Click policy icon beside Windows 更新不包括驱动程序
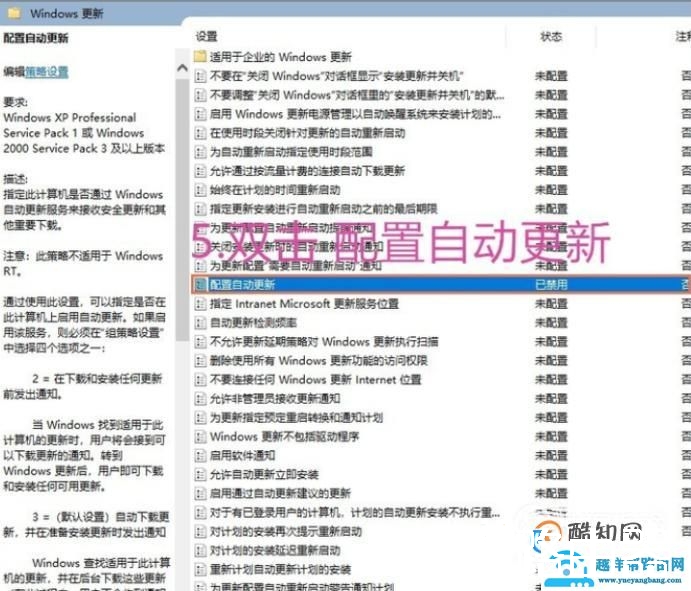 point(200,437)
